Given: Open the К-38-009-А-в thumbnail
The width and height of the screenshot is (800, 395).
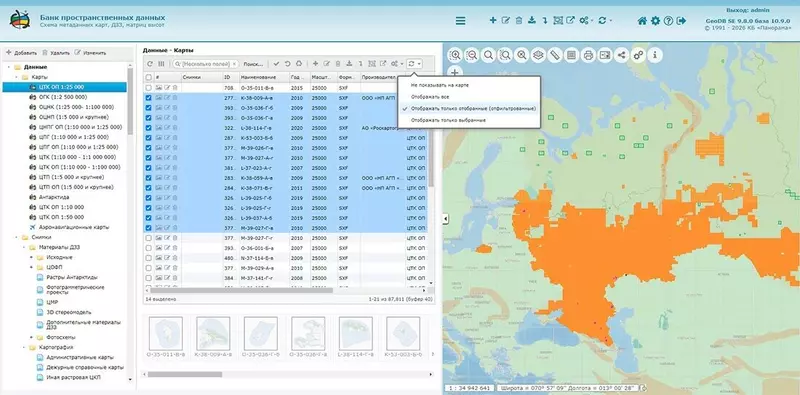Looking at the screenshot, I should tap(213, 334).
